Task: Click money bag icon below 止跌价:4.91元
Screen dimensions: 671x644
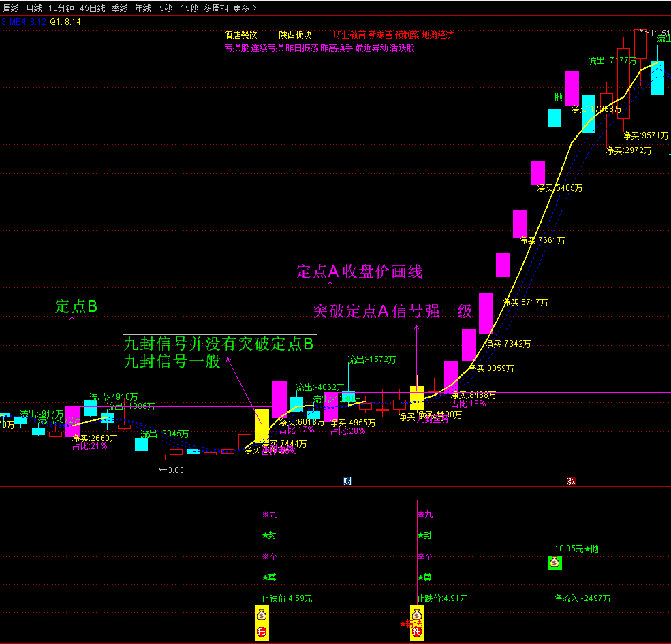Action: pos(416,614)
